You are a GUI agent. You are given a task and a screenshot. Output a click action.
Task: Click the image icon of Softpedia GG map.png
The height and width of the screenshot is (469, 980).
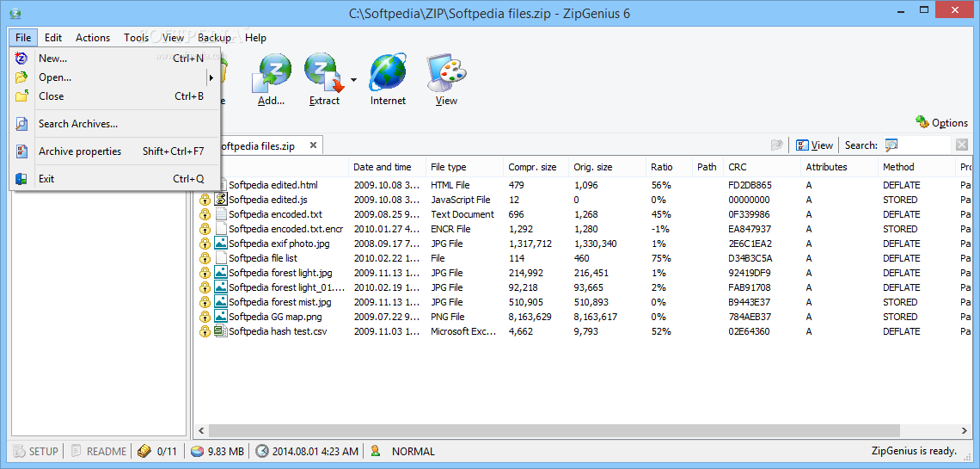220,317
